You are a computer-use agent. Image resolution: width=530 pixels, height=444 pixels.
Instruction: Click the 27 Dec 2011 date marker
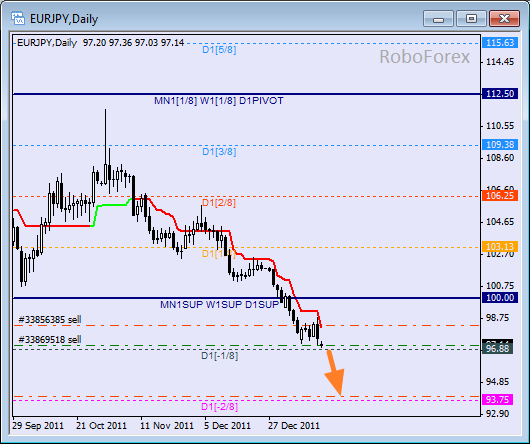tap(294, 425)
